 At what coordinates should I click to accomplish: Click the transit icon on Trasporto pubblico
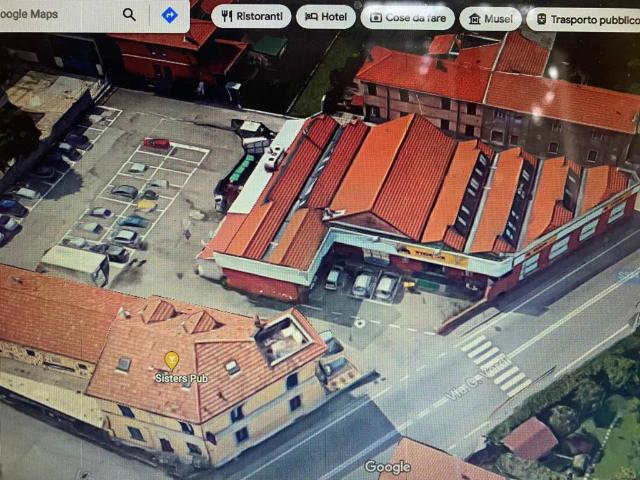tap(541, 19)
